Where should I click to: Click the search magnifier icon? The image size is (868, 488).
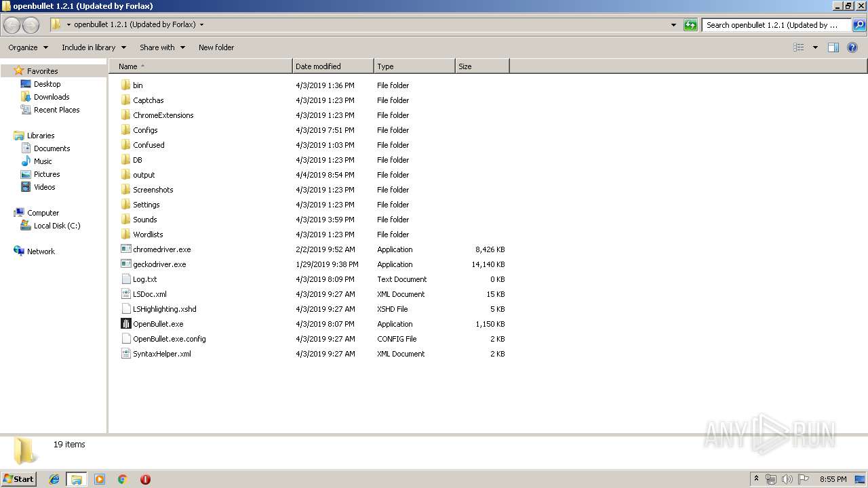[x=859, y=25]
